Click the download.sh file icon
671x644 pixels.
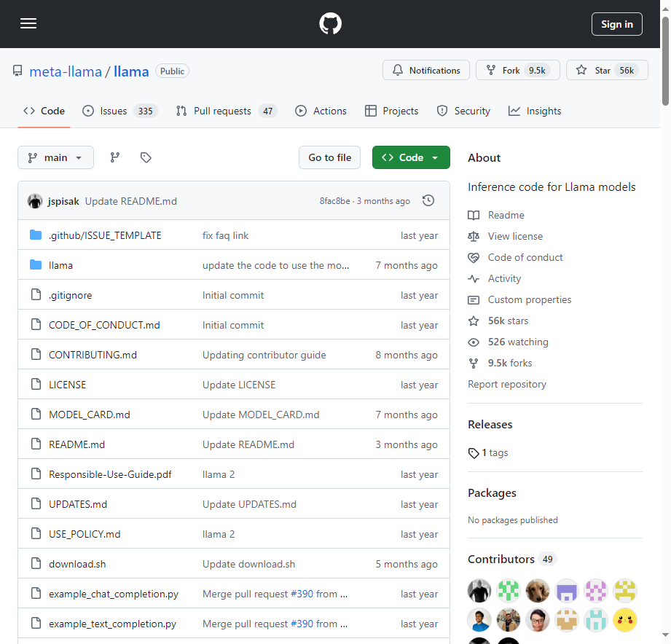[36, 564]
